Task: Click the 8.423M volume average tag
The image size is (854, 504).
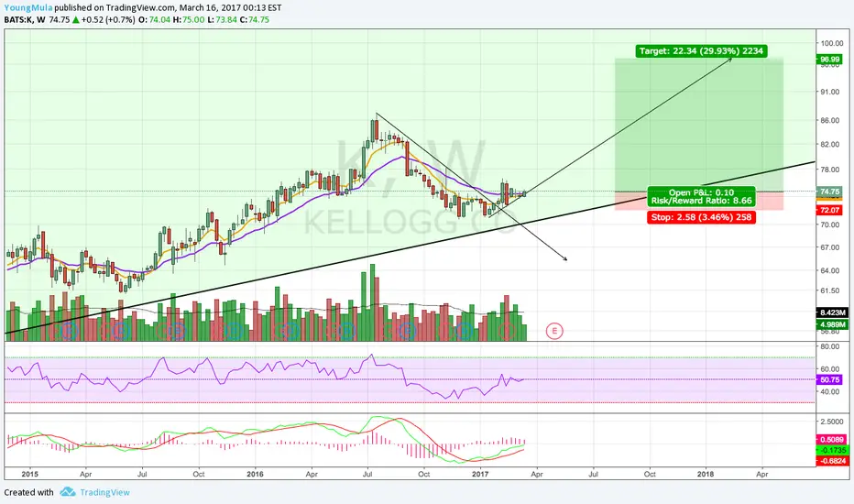Action: 833,312
